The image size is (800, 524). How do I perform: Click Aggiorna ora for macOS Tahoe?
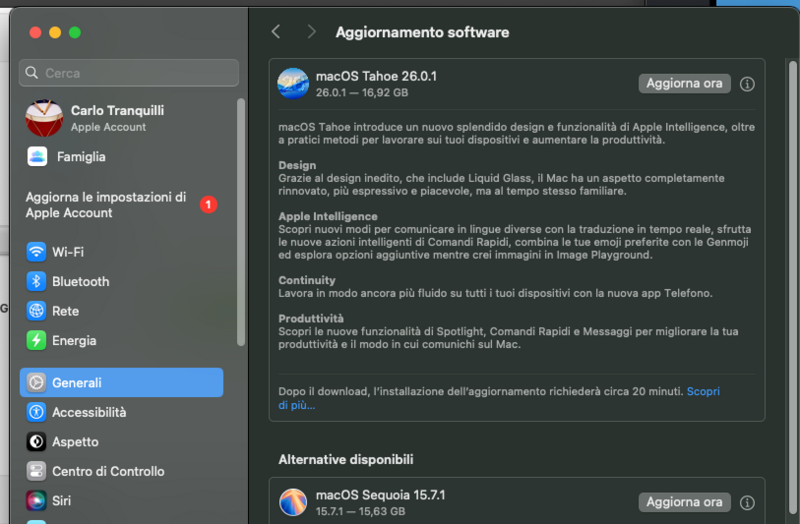684,83
